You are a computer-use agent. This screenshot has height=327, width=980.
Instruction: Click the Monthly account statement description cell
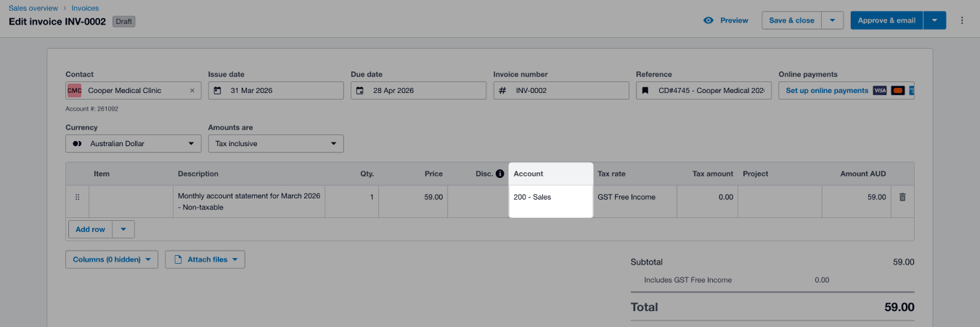pyautogui.click(x=249, y=202)
